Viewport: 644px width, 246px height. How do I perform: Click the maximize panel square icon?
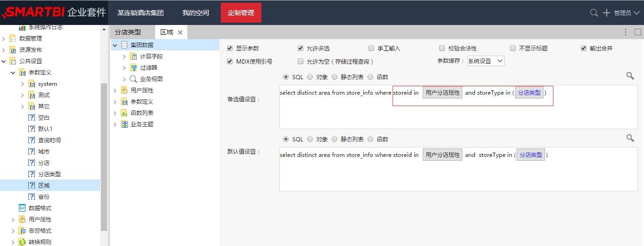click(638, 32)
